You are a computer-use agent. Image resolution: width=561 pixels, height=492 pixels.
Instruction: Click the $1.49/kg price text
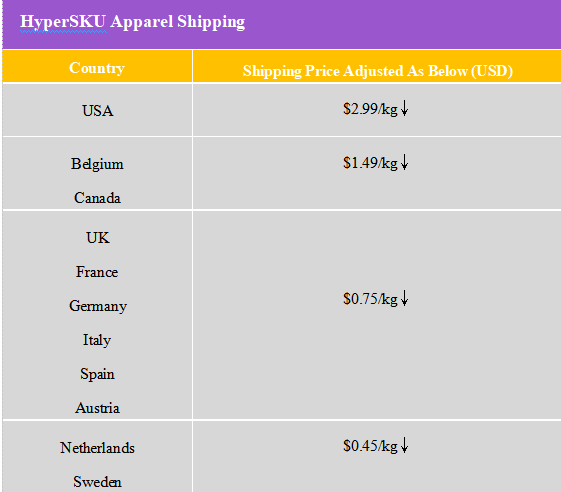click(x=370, y=163)
